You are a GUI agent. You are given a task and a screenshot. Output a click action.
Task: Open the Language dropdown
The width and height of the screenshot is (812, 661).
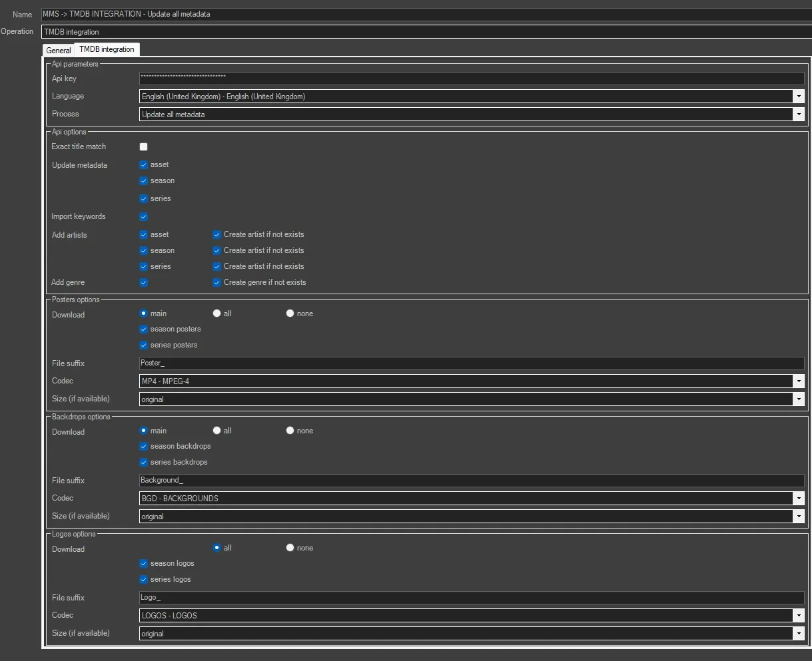coord(798,97)
